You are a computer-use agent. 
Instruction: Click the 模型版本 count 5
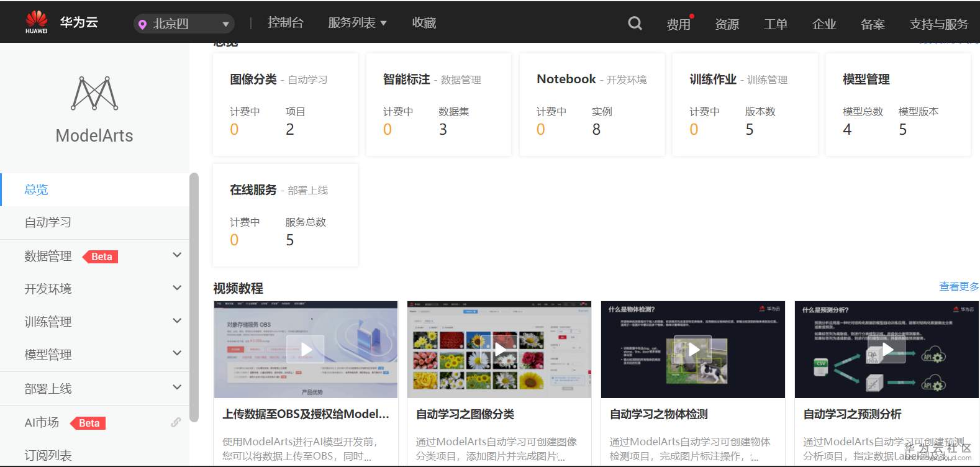coord(903,129)
